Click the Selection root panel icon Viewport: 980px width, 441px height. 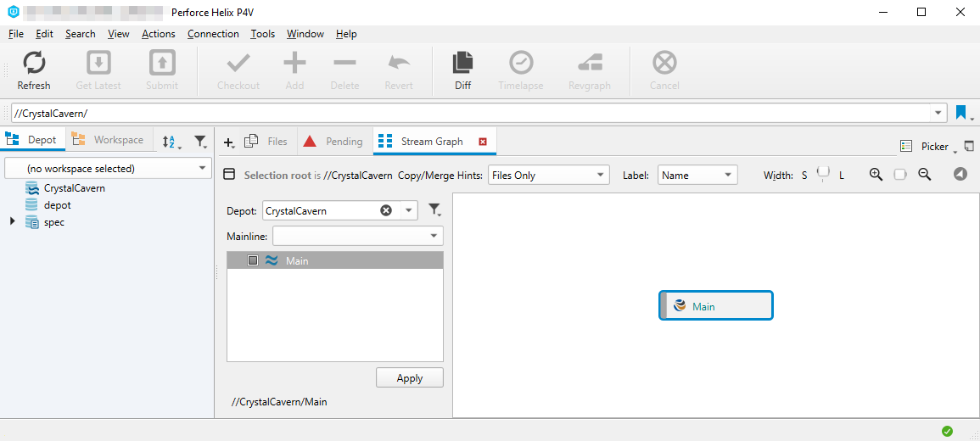(229, 175)
